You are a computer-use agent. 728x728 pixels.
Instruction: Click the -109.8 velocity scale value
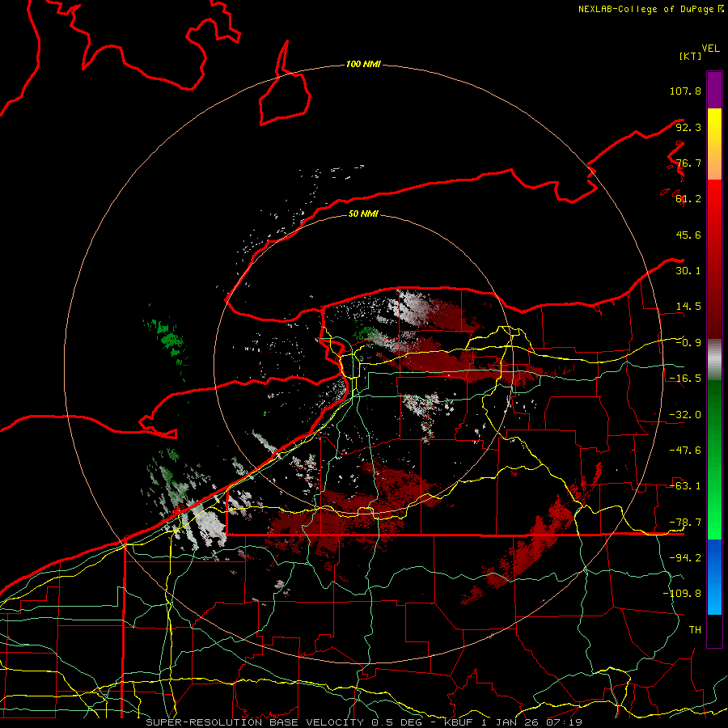pos(682,594)
